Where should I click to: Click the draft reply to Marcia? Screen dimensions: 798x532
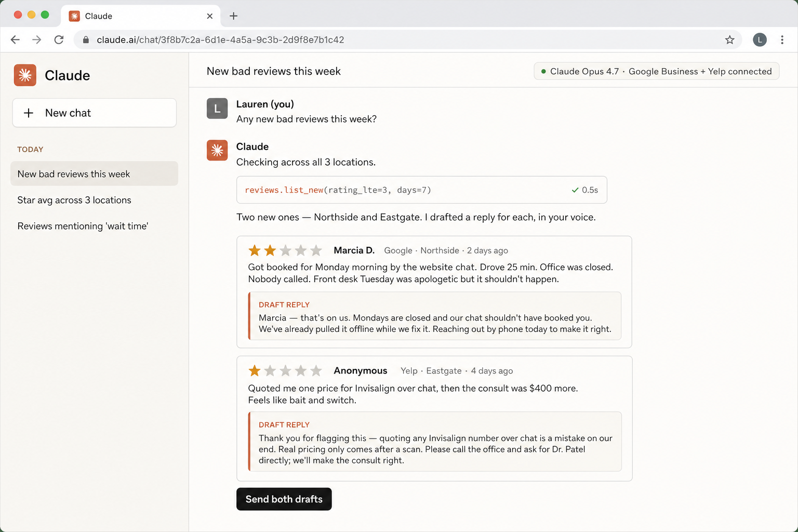pos(435,316)
